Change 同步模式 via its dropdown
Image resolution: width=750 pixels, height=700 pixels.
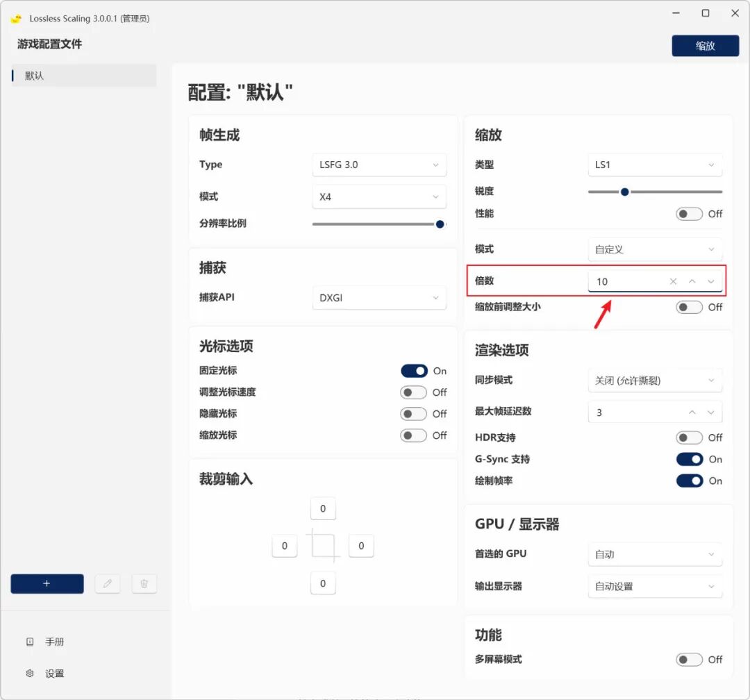(x=653, y=380)
